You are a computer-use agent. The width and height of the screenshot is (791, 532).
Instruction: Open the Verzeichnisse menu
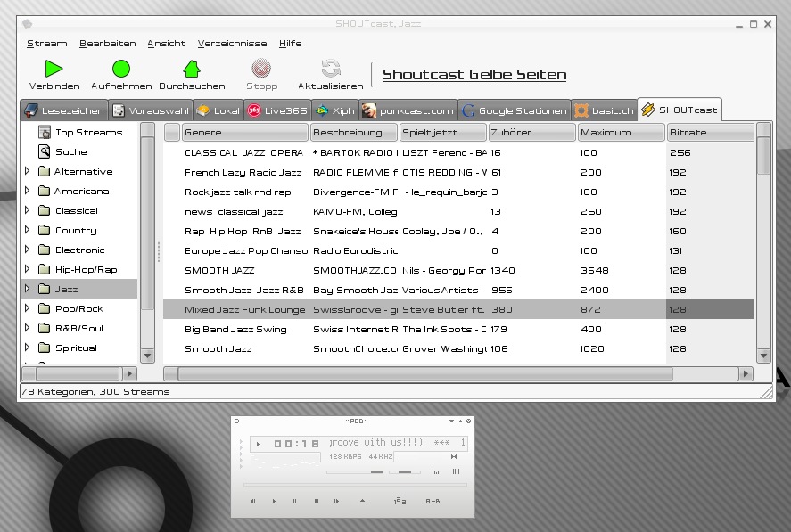(x=232, y=43)
